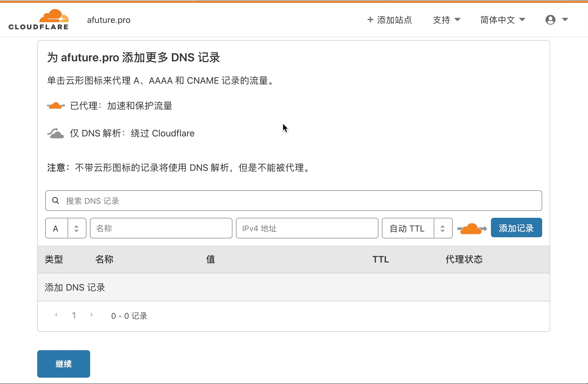Open the 支持 support dropdown
The image size is (588, 384).
pyautogui.click(x=447, y=20)
